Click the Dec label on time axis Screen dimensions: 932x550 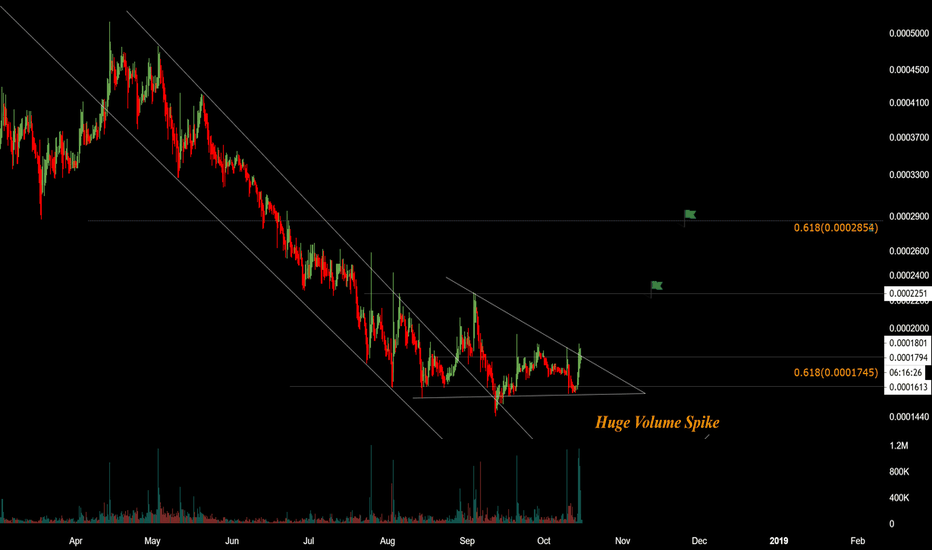pos(699,541)
